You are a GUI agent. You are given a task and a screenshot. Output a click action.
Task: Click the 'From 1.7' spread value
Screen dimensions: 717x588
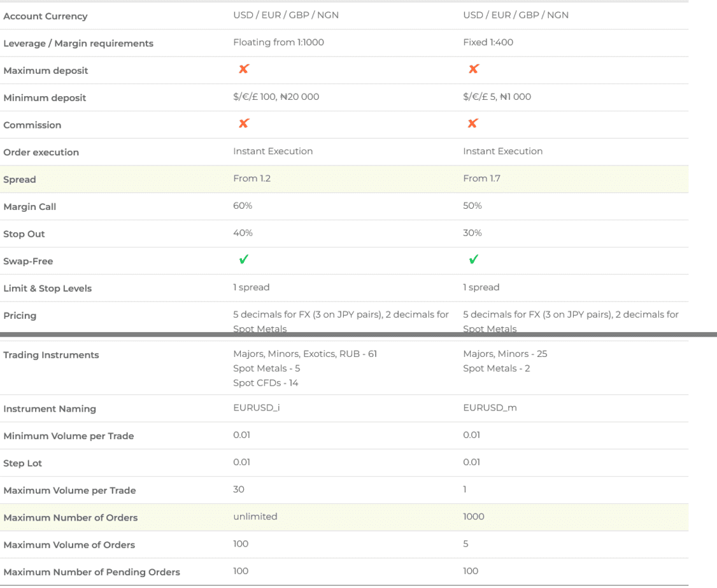481,179
